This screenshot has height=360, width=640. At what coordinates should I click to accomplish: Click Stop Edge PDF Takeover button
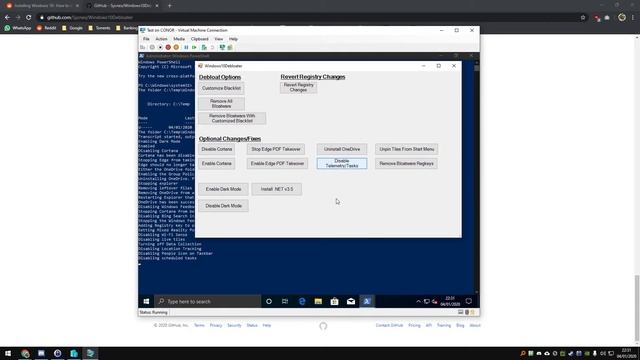tap(276, 149)
